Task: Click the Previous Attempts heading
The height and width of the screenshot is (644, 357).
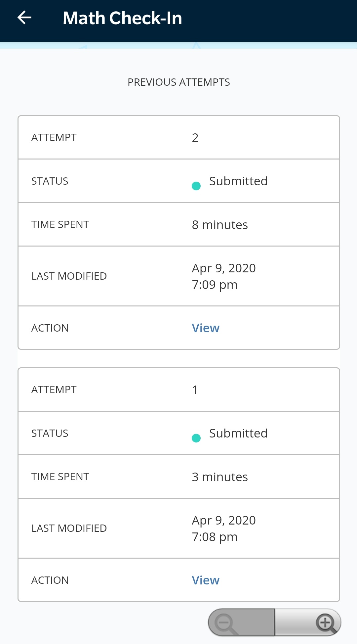Action: click(x=178, y=82)
